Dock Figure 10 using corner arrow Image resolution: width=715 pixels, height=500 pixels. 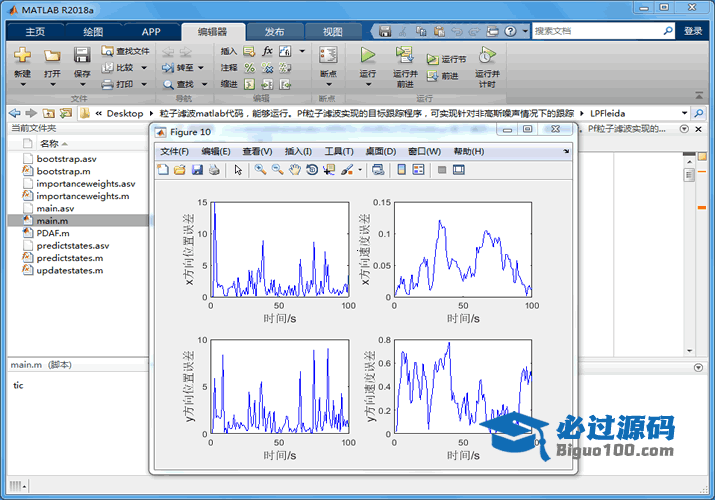(566, 151)
